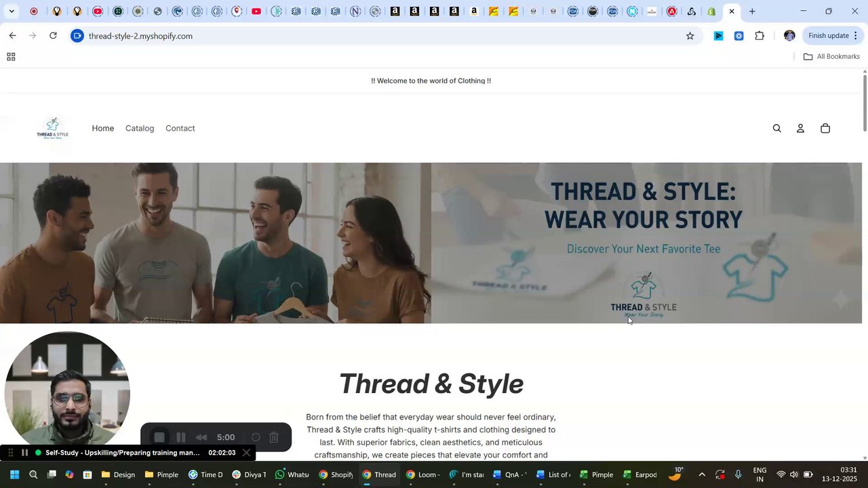Open the weather widget showing 10°
Viewport: 868px width, 488px height.
(x=676, y=474)
